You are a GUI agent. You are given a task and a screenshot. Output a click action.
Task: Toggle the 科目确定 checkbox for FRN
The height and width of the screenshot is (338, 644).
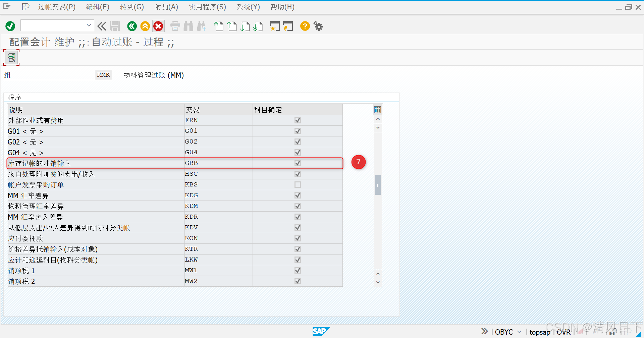298,120
